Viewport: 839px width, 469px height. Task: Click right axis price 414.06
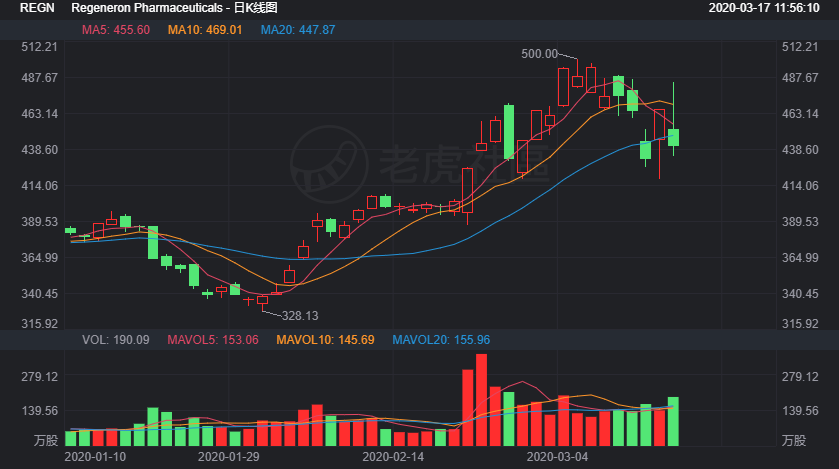point(800,186)
